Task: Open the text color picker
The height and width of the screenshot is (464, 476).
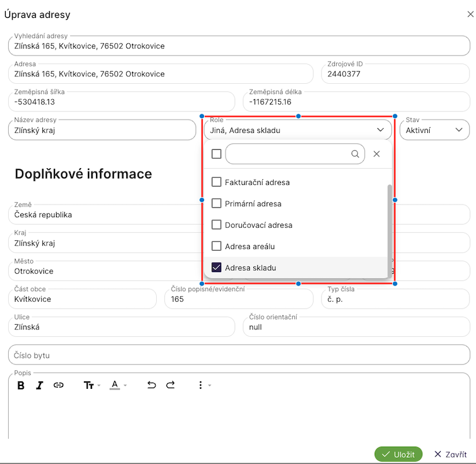Action: click(117, 385)
